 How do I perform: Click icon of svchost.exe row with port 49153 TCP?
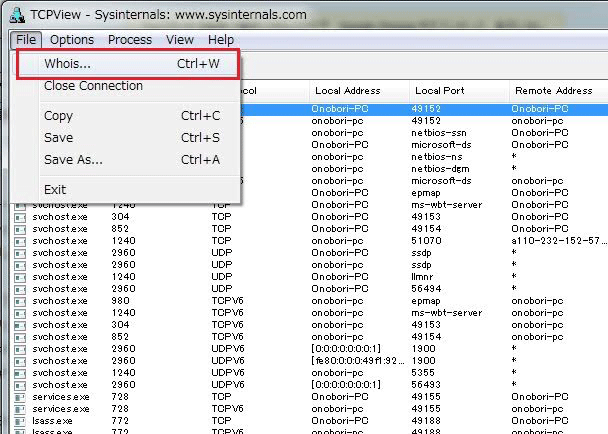(x=20, y=218)
